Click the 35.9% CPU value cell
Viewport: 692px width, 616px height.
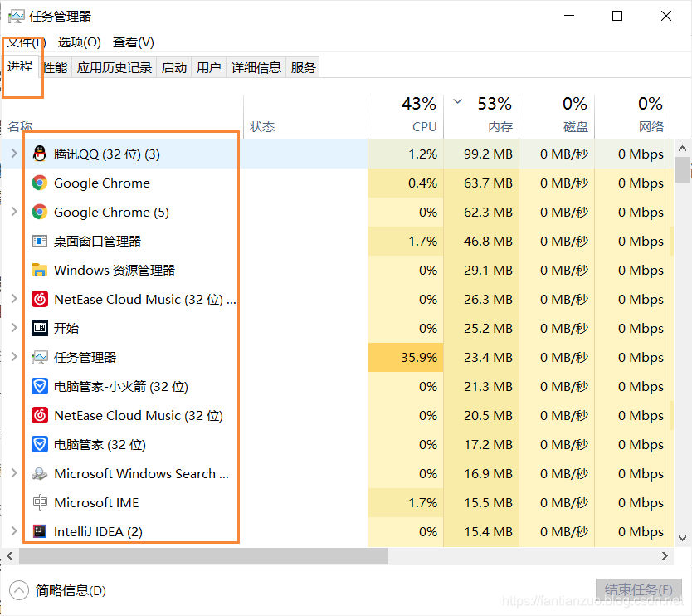(406, 357)
